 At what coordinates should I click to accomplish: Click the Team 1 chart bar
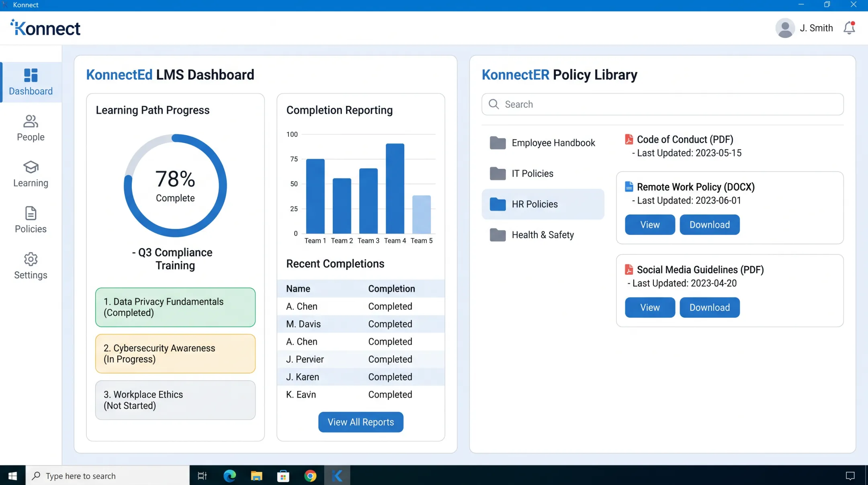(x=315, y=196)
